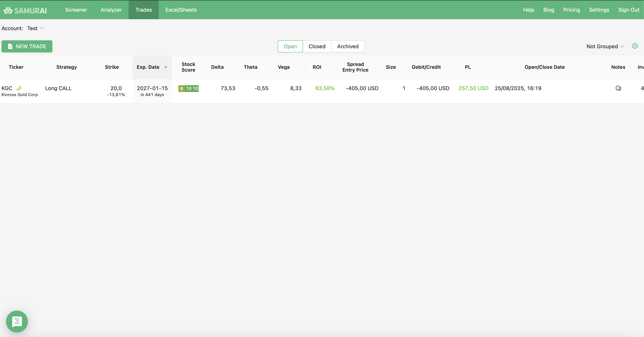This screenshot has width=644, height=337.
Task: Click the Samurai logo icon
Action: [x=8, y=10]
